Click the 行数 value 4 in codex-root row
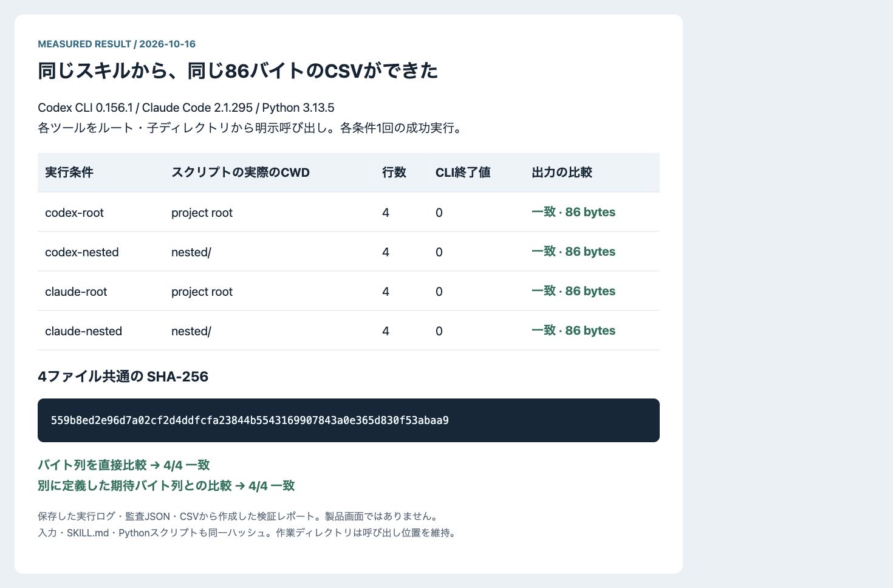This screenshot has height=588, width=893. point(386,213)
